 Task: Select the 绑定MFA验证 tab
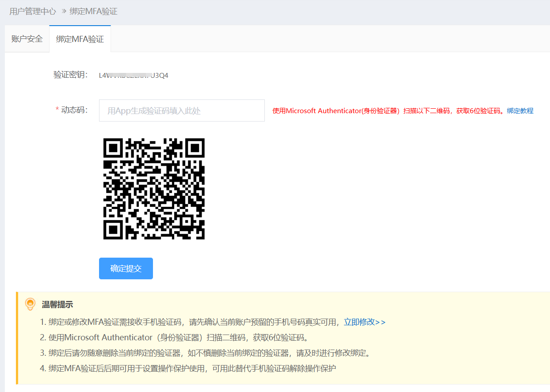click(x=80, y=39)
